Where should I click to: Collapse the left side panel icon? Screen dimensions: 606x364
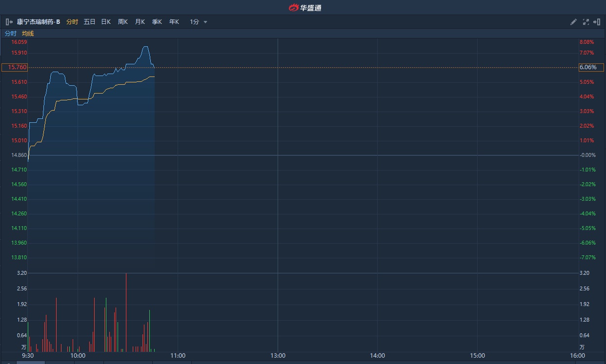[x=9, y=22]
